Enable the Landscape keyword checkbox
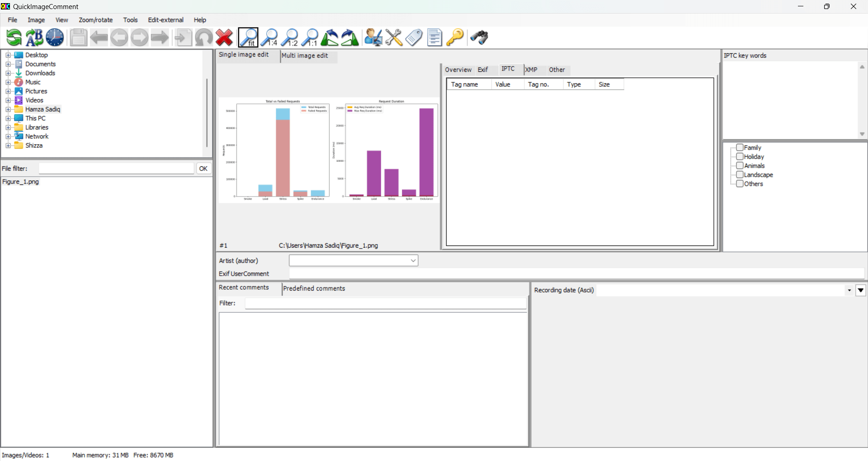The height and width of the screenshot is (461, 868). [x=740, y=174]
